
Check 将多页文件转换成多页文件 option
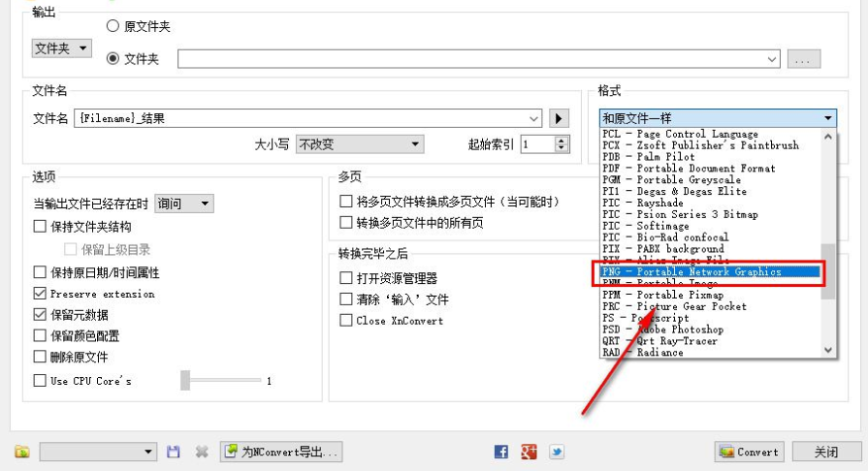tap(346, 201)
